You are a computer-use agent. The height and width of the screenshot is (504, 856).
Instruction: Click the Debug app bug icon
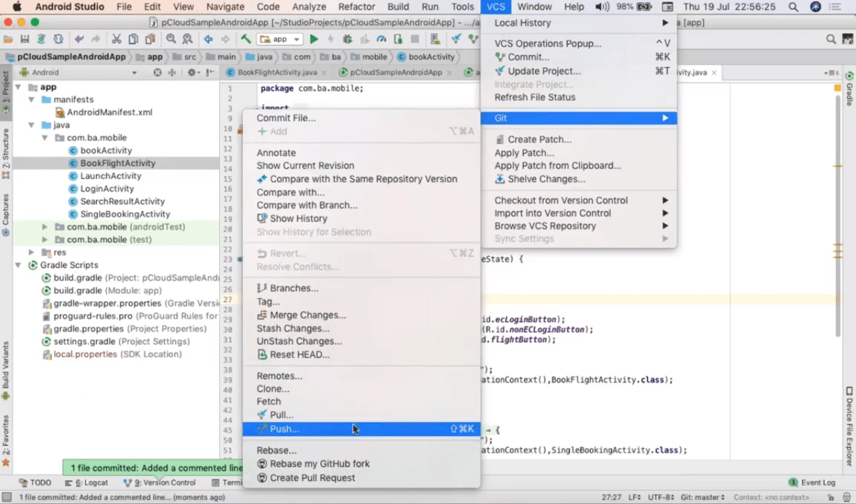point(348,39)
